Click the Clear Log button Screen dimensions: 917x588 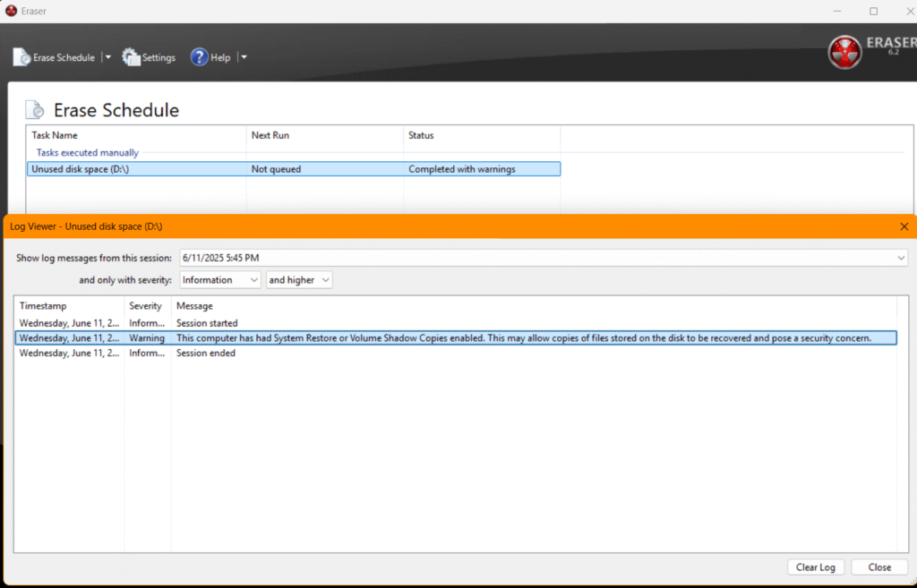[x=815, y=567]
